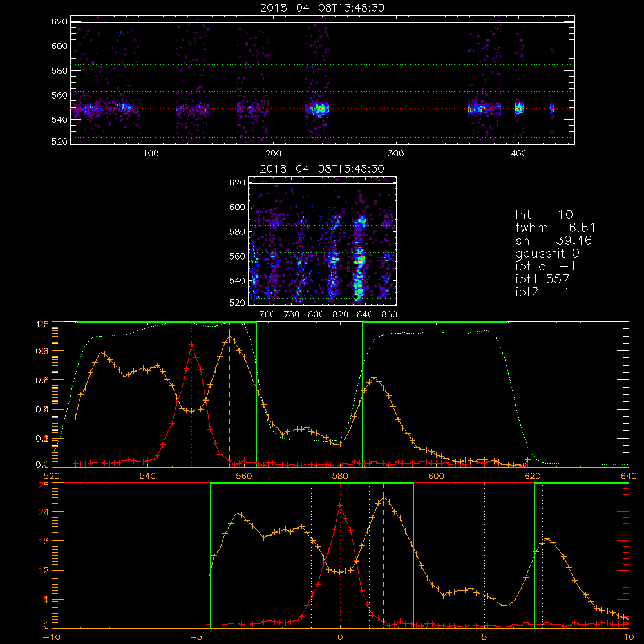Image resolution: width=644 pixels, height=644 pixels.
Task: Click the '760' tick on middle plot
Action: point(267,315)
